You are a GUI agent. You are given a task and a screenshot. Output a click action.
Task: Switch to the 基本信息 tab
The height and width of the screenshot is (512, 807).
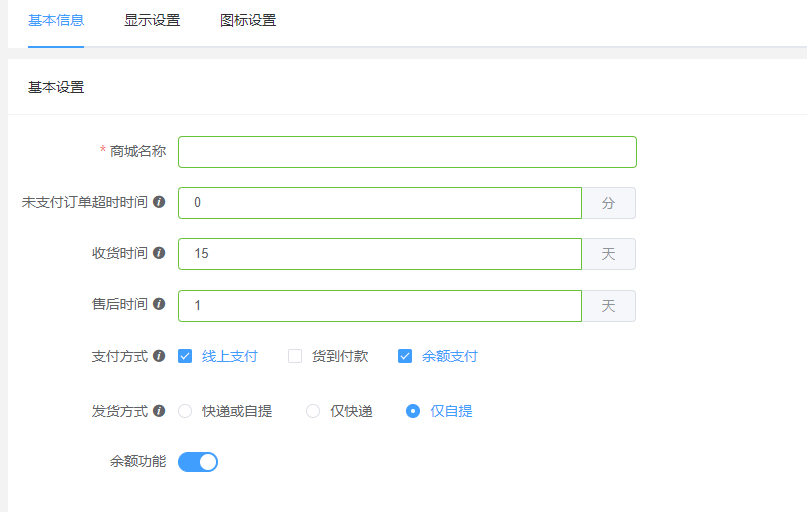click(56, 20)
